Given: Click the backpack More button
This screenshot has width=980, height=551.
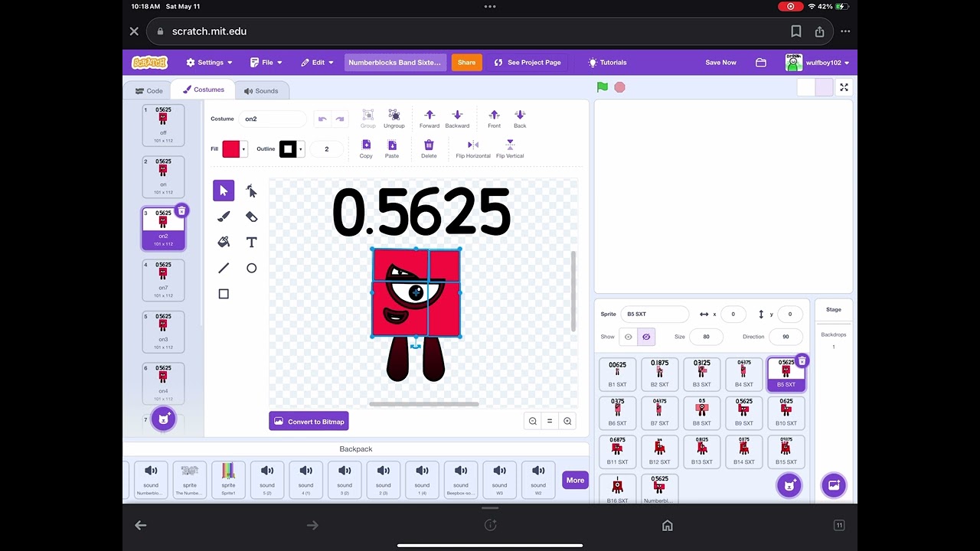Looking at the screenshot, I should (x=575, y=480).
